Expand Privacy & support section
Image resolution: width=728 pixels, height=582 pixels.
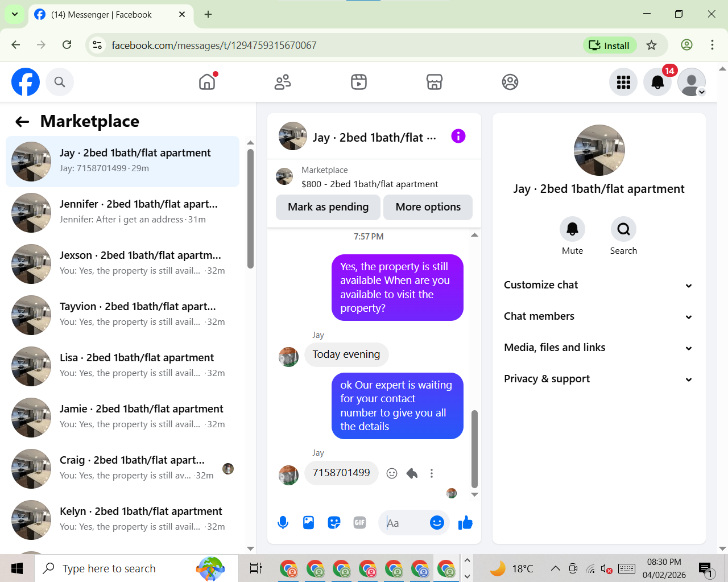[598, 379]
